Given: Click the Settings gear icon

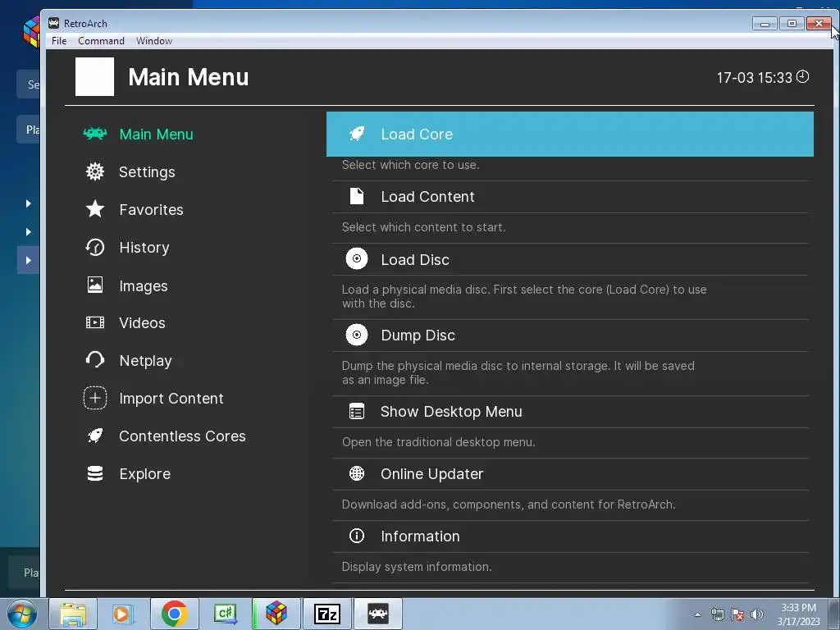Looking at the screenshot, I should (x=95, y=171).
